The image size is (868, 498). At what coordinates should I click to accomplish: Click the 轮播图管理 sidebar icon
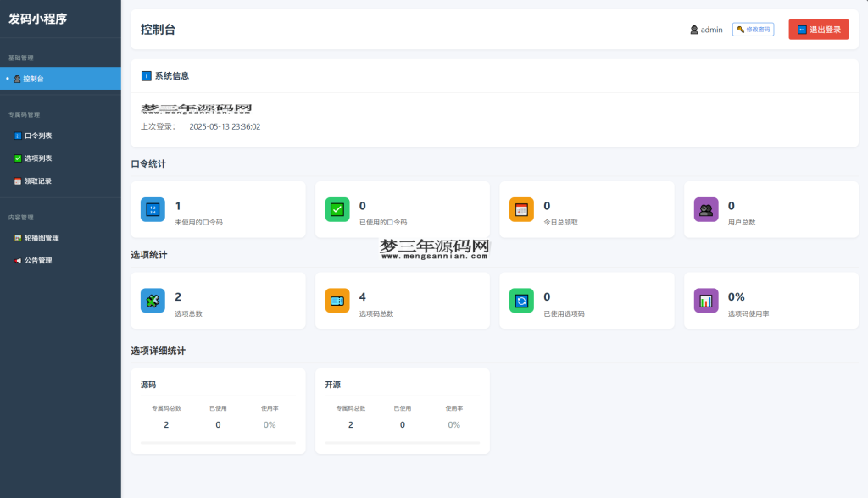18,237
